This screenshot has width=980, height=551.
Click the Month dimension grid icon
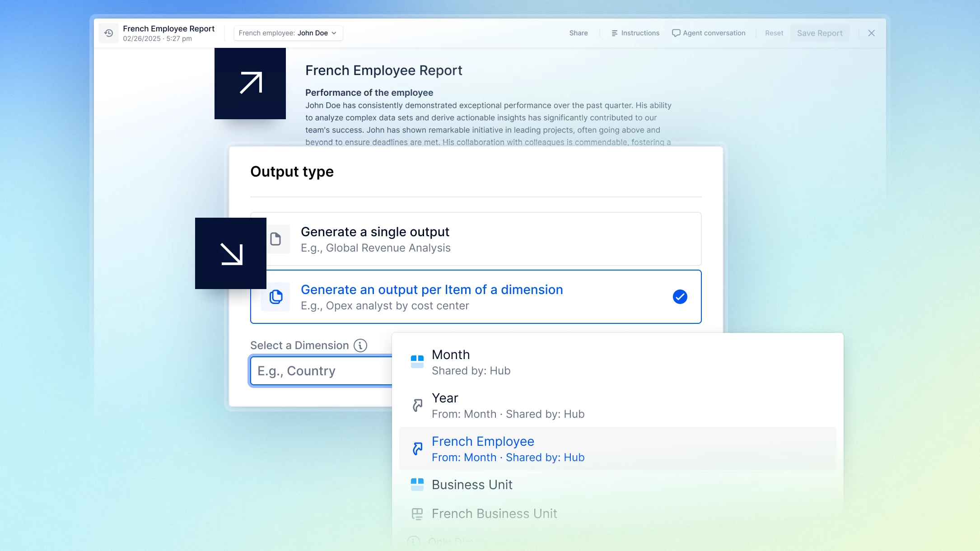point(417,361)
